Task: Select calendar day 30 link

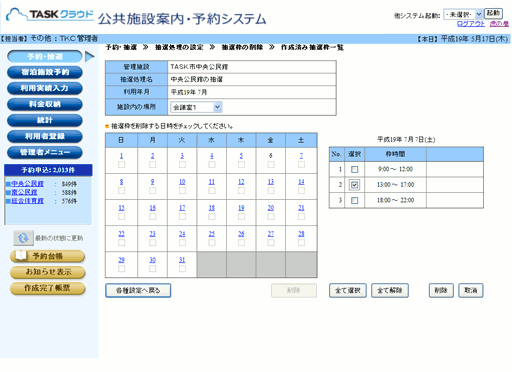Action: coord(153,260)
